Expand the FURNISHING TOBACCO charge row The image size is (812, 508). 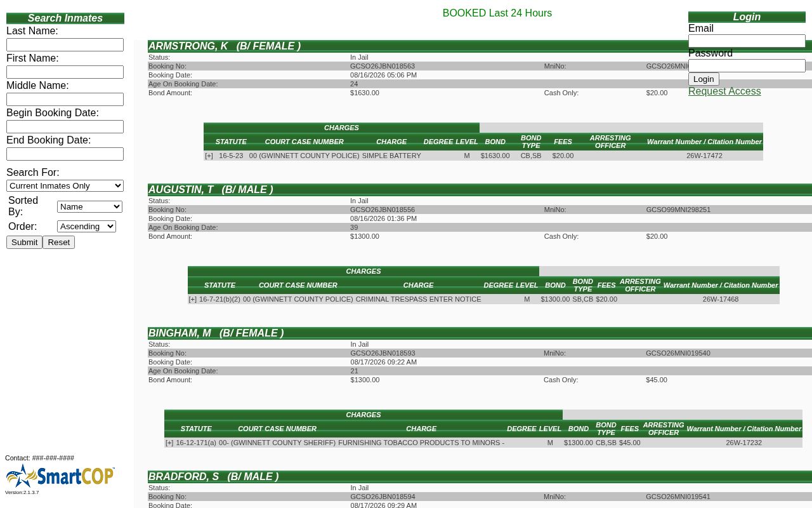click(x=169, y=443)
